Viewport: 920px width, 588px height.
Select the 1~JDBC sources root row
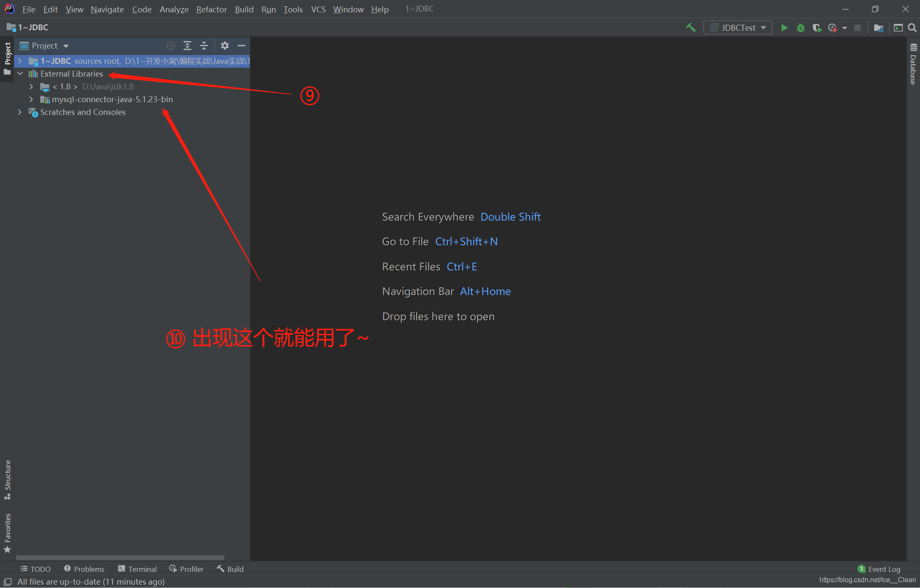132,61
